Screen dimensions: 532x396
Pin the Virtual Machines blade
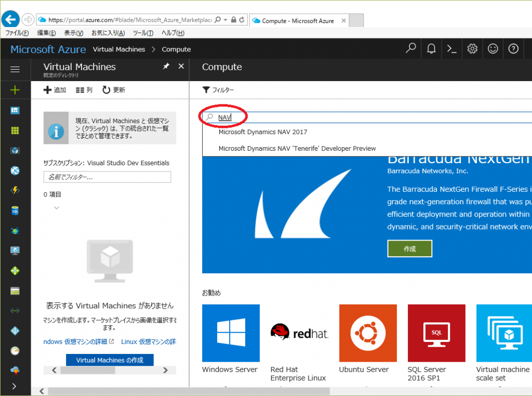(x=166, y=67)
